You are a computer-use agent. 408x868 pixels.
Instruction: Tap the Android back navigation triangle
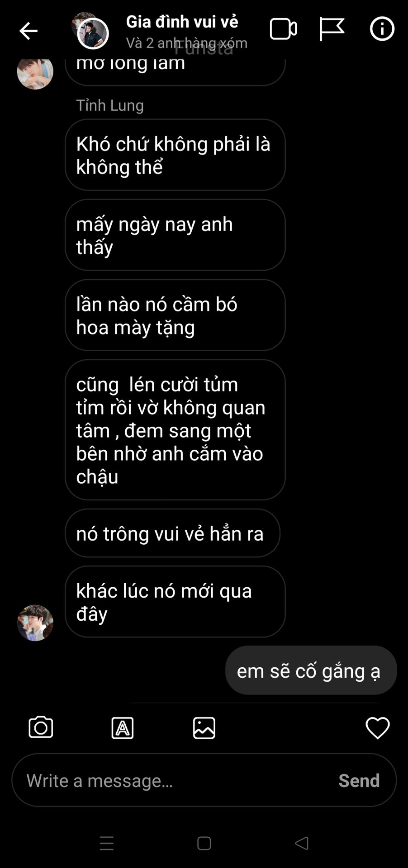click(x=302, y=843)
